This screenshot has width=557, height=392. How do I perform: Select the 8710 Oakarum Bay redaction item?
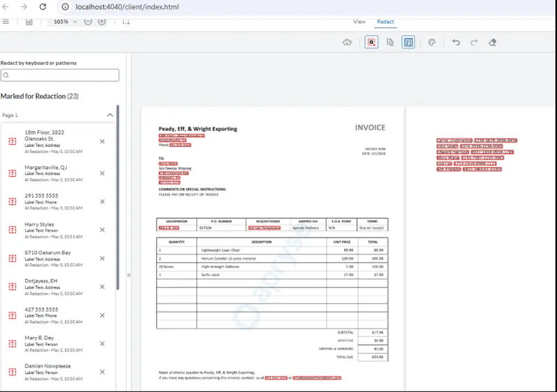click(x=58, y=258)
